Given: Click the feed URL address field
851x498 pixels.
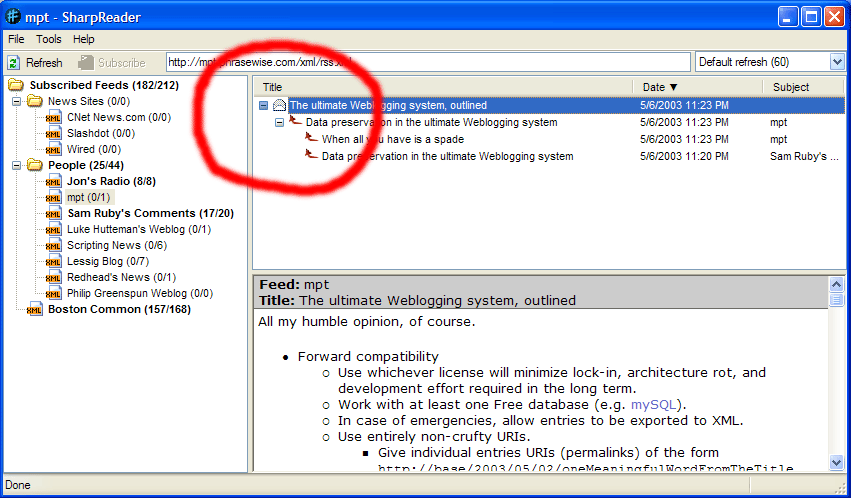Looking at the screenshot, I should pos(428,62).
